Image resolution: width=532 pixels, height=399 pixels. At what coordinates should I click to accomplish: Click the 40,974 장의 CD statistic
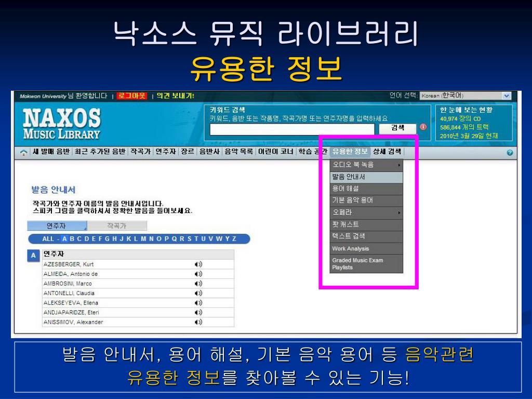click(x=460, y=119)
